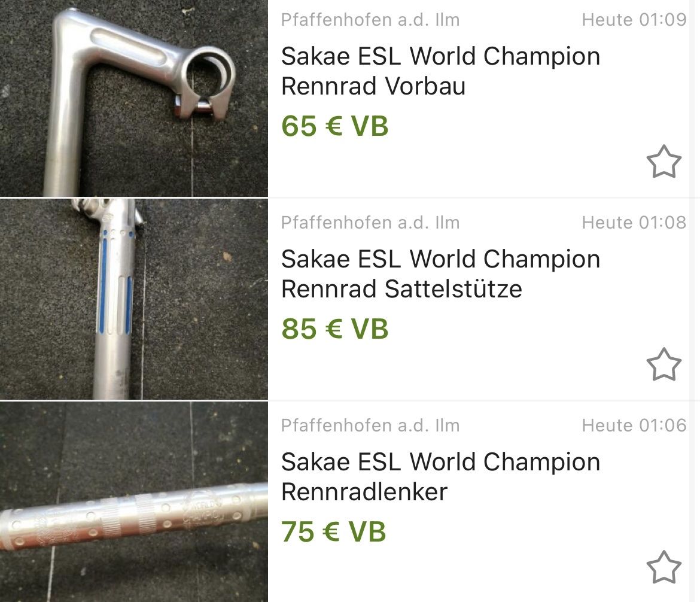Click the Heute 01:09 timestamp
Image resolution: width=700 pixels, height=602 pixels.
[x=634, y=20]
